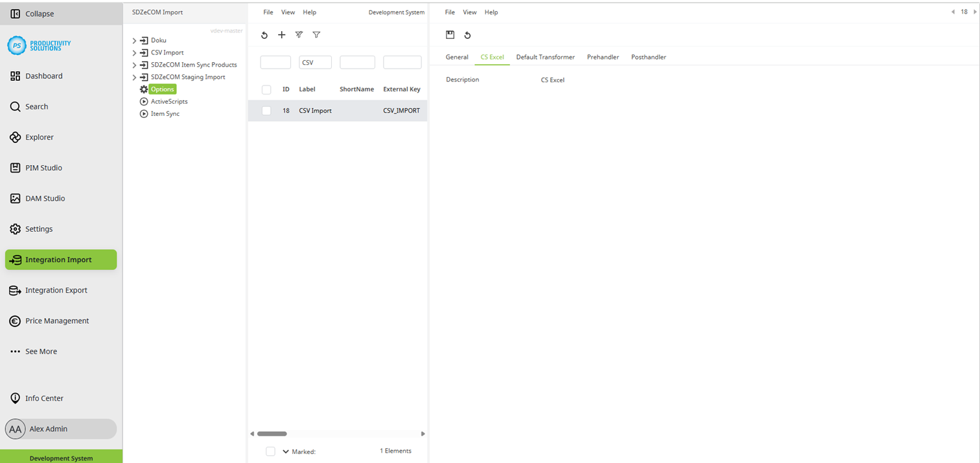Image resolution: width=980 pixels, height=463 pixels.
Task: Expand the SDZeCOM Staging Import tree node
Action: point(134,76)
